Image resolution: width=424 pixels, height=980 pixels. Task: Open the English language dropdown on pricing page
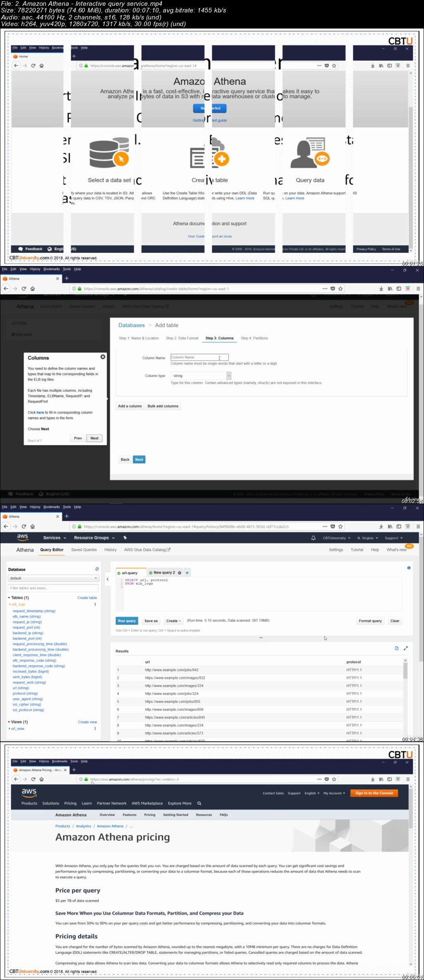312,793
